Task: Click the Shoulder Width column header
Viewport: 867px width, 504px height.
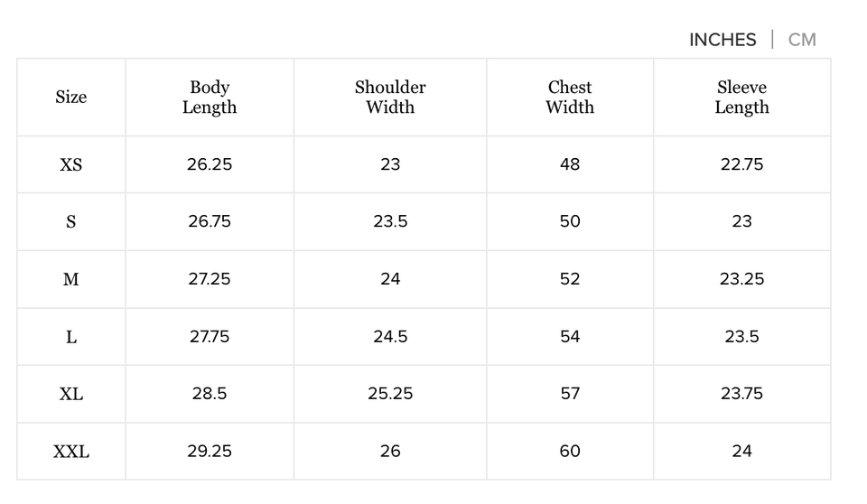Action: (x=390, y=98)
